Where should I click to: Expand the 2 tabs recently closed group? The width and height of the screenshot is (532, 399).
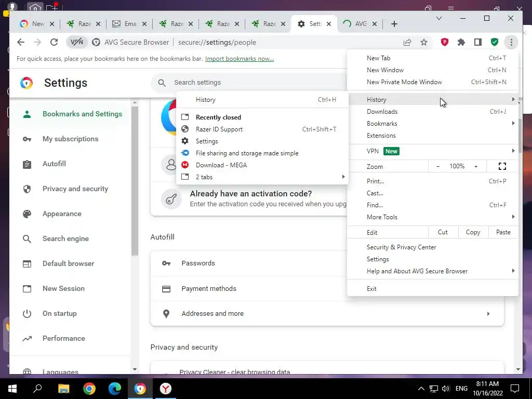click(262, 177)
